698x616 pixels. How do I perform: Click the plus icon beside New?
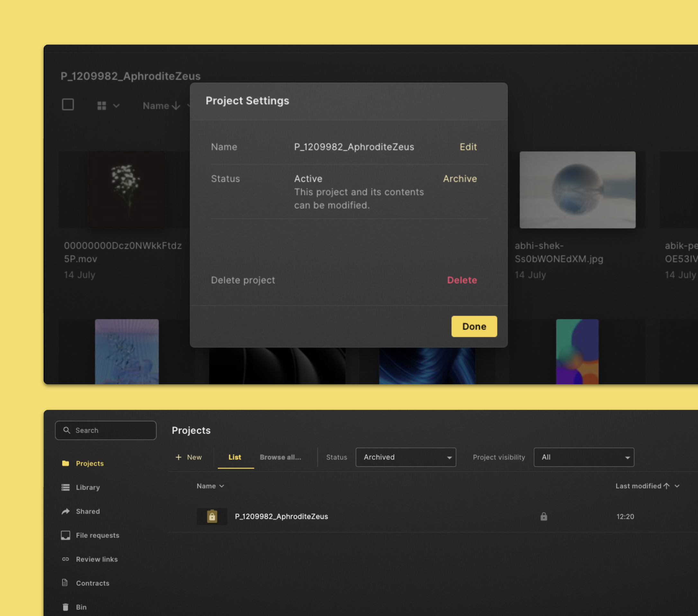[179, 457]
